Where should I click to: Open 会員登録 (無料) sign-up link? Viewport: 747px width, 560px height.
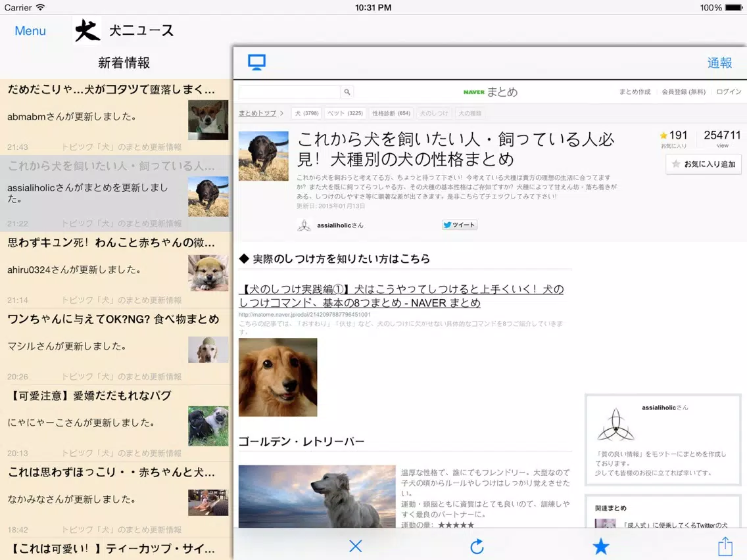pos(684,92)
